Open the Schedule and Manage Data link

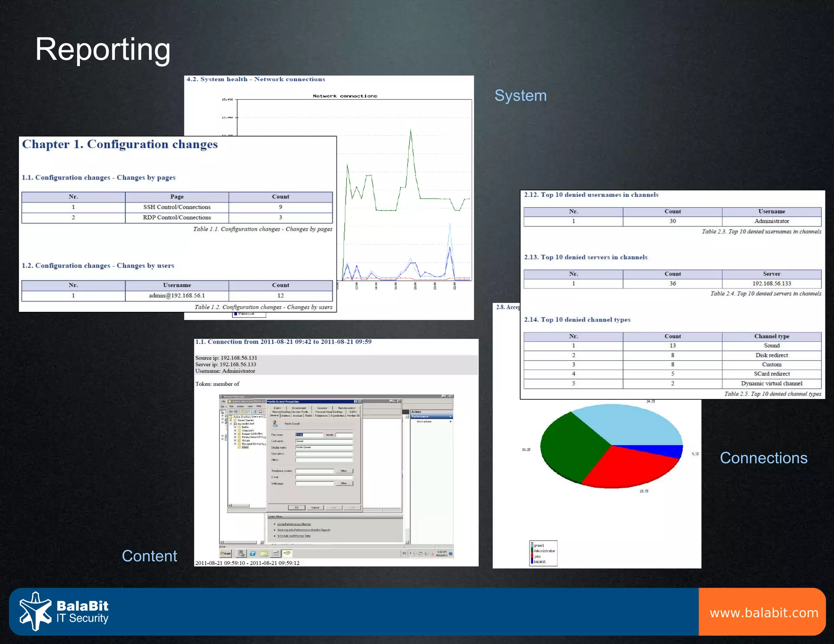pyautogui.click(x=294, y=536)
